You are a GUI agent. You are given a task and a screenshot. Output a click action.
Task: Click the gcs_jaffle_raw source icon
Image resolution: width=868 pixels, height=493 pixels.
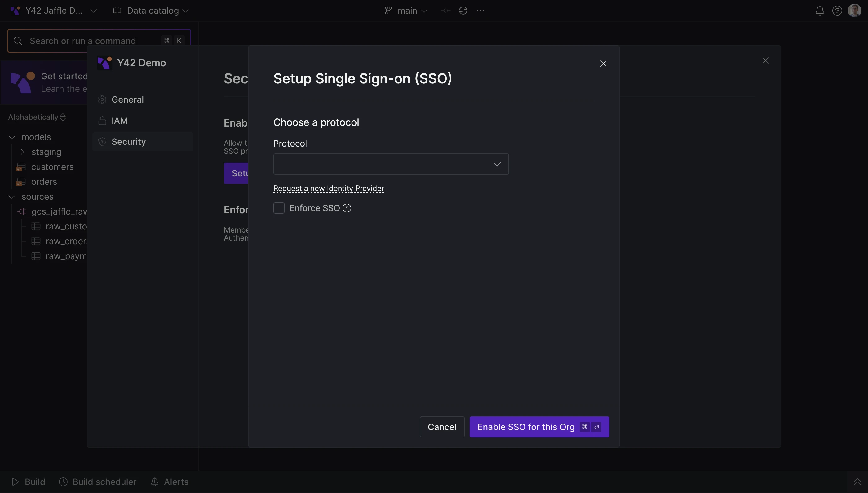click(x=22, y=212)
